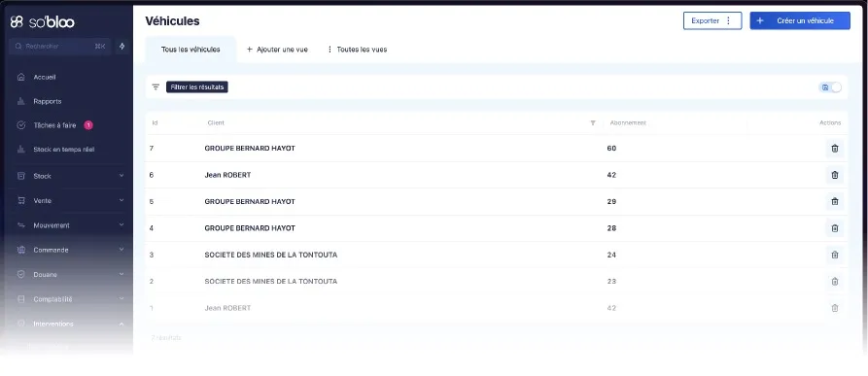868x376 pixels.
Task: Open Tâches à faire in sidebar
Action: click(54, 125)
